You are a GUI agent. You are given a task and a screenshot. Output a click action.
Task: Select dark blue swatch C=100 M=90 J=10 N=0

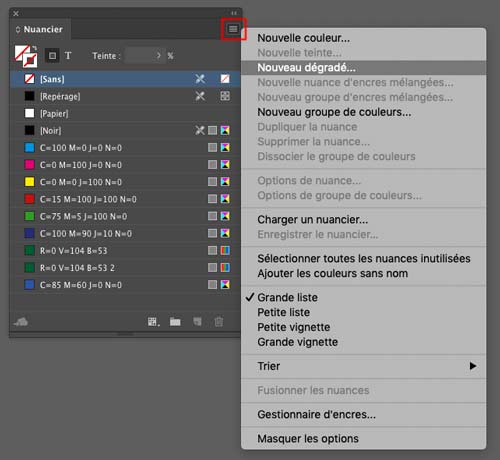click(125, 233)
